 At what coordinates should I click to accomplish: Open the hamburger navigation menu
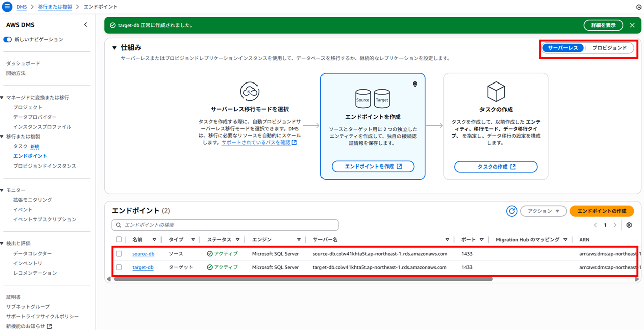tap(7, 7)
